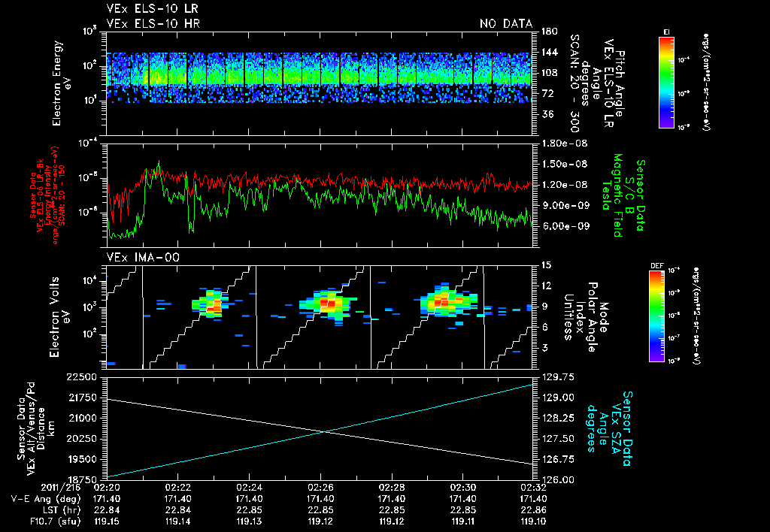Select the VEx ELS-10 HR title text
Viewport: 770px width, 532px height.
[x=153, y=23]
